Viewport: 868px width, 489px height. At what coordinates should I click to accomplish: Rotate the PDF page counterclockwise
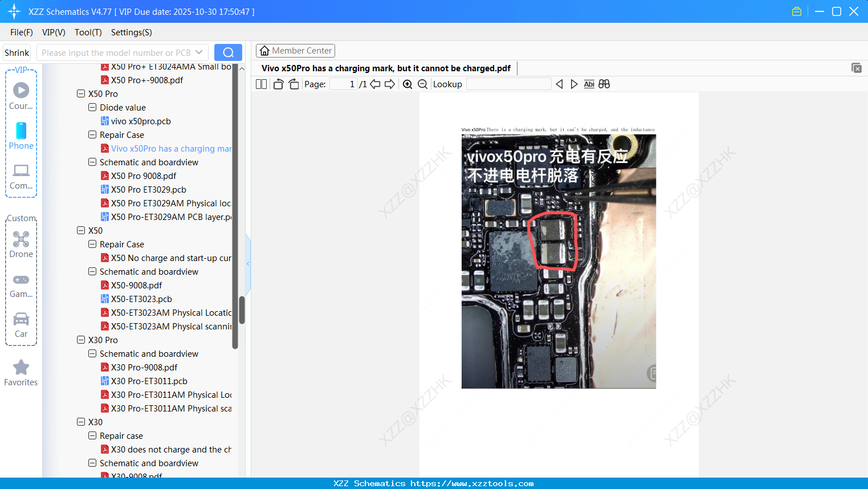click(x=278, y=84)
